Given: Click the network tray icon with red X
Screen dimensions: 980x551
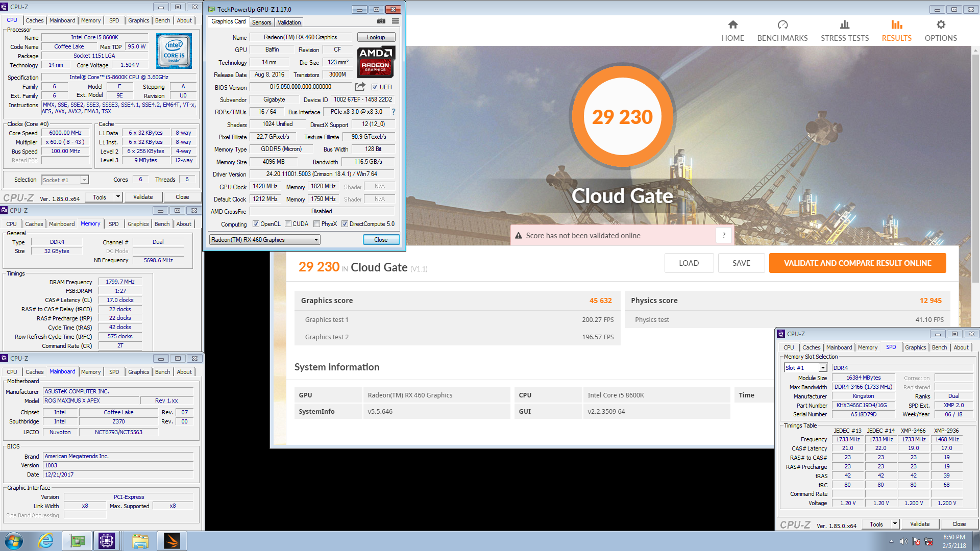Looking at the screenshot, I should coord(928,541).
